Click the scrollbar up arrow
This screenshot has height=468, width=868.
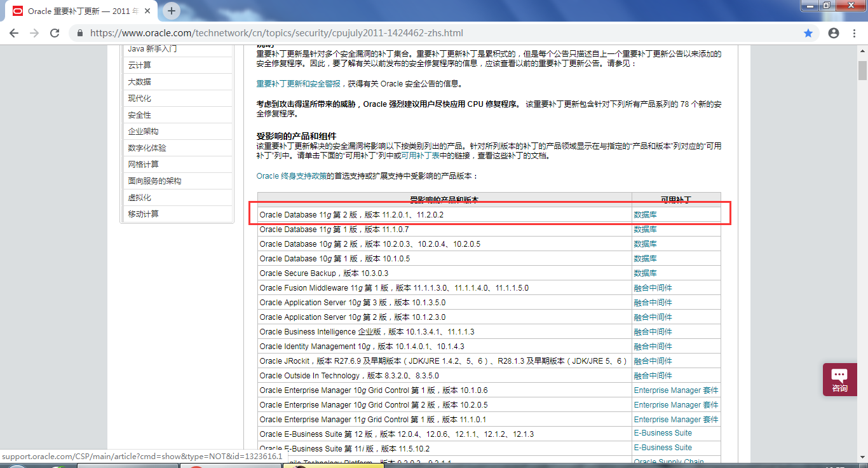(x=862, y=50)
